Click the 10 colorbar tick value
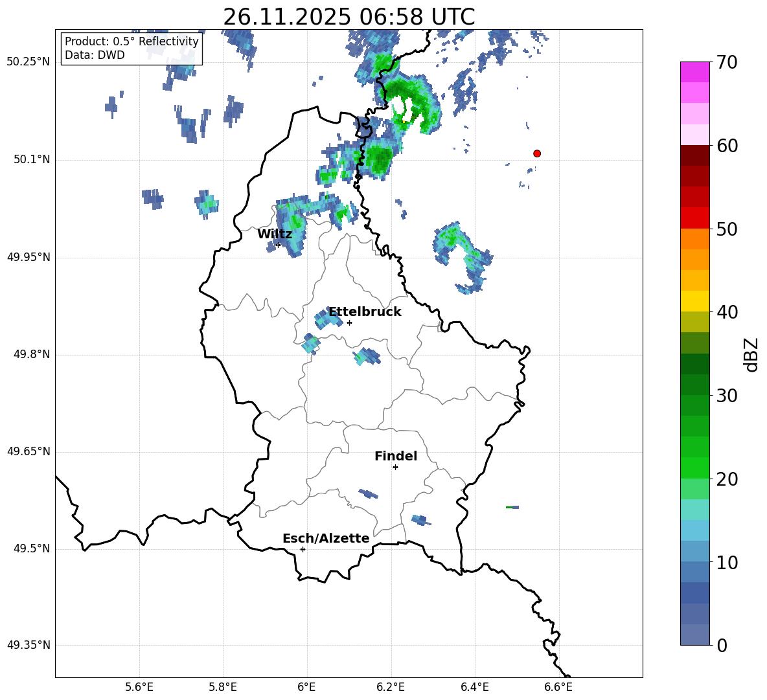 (727, 563)
